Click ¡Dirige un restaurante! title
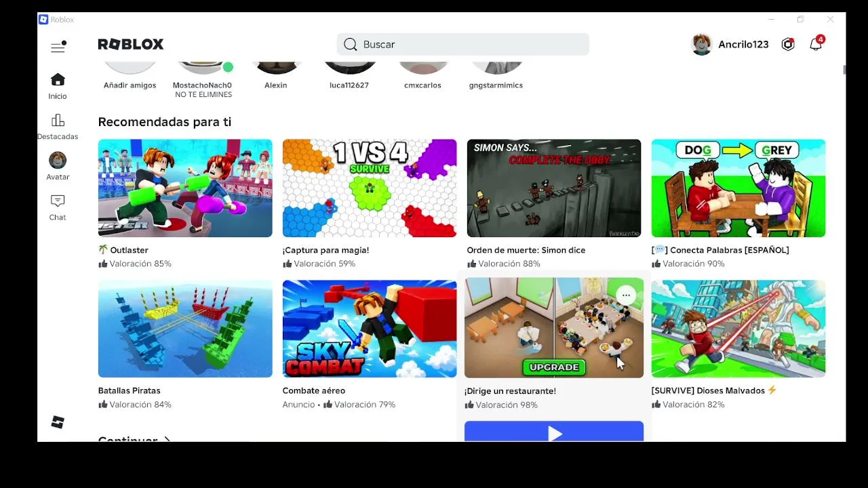Viewport: 868px width, 488px height. pyautogui.click(x=510, y=391)
